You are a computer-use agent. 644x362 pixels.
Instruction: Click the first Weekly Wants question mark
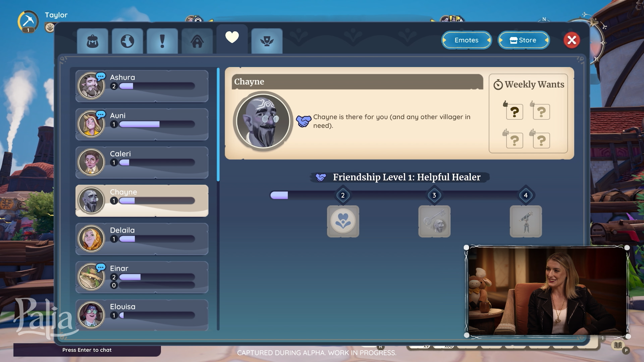(x=514, y=111)
